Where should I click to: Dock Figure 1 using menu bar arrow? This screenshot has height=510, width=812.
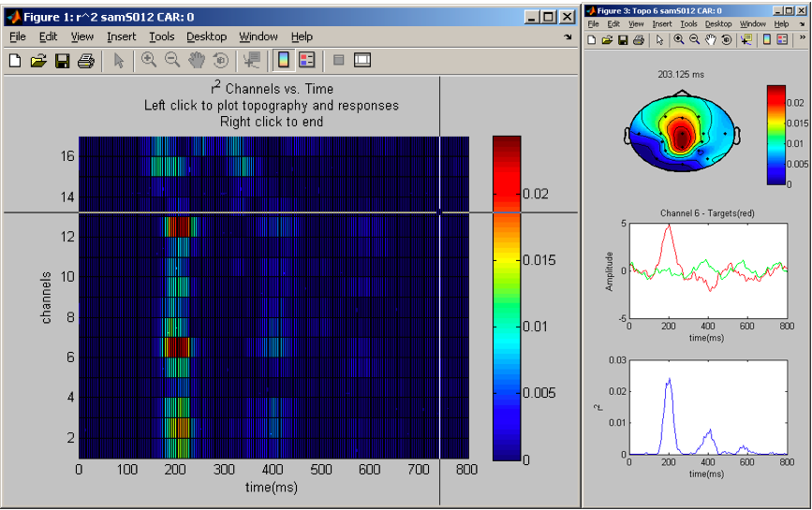tap(568, 36)
